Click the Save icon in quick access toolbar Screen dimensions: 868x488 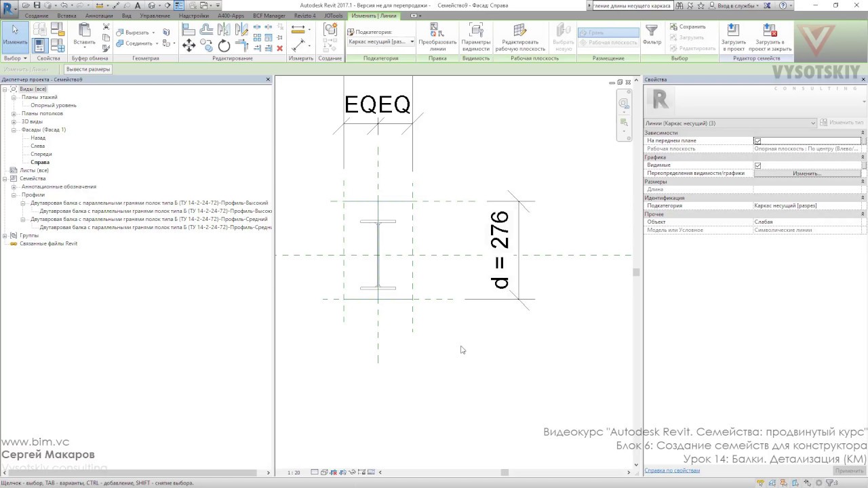click(38, 5)
